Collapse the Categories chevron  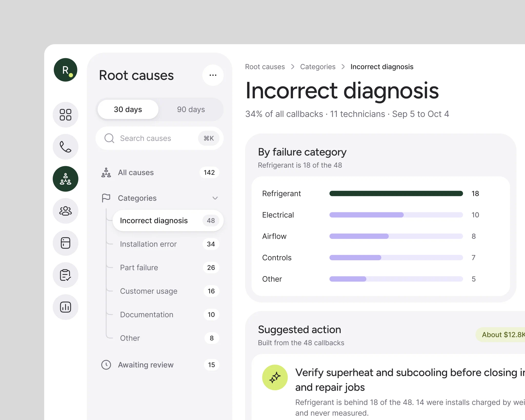coord(215,198)
